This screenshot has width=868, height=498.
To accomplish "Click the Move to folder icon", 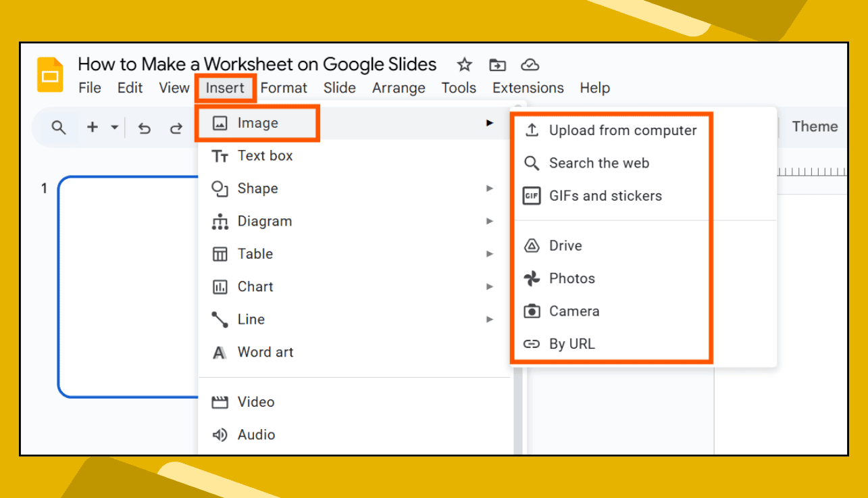I will 498,64.
